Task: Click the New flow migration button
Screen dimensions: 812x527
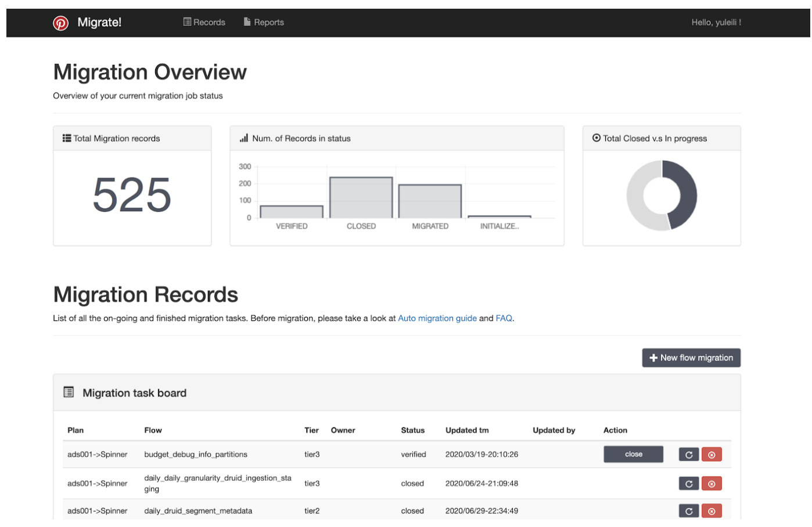Action: tap(691, 358)
